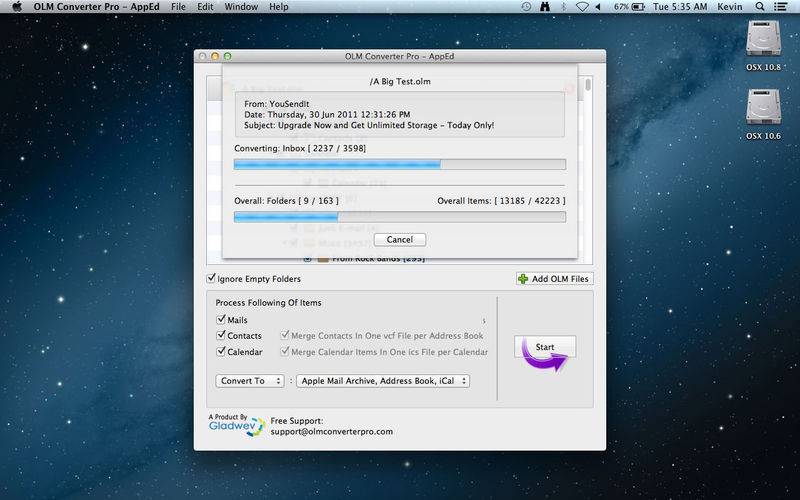
Task: Open the Edit menu
Action: click(x=205, y=7)
